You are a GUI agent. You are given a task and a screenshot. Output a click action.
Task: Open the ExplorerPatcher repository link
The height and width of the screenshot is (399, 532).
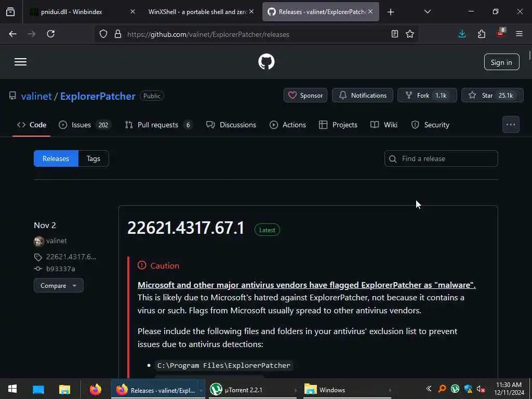pyautogui.click(x=98, y=96)
